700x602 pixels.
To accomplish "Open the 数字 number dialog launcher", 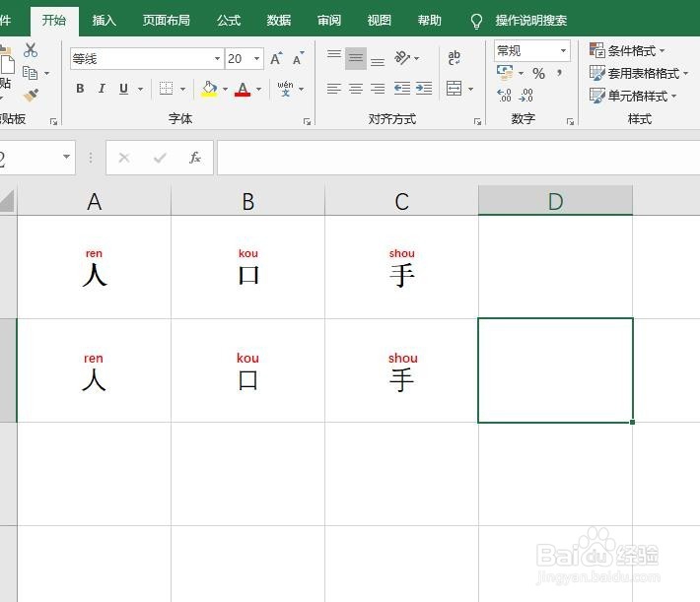I will click(x=570, y=121).
